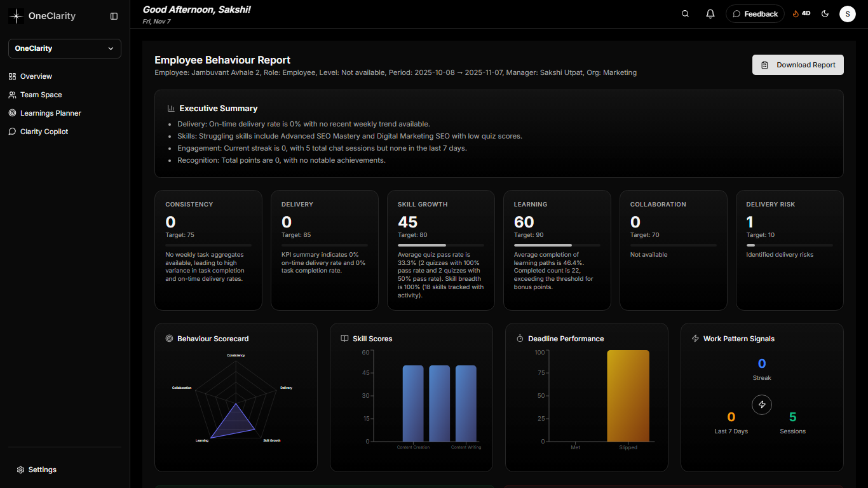This screenshot has width=868, height=488.
Task: Click the 'Last 7 Days' label
Action: (731, 431)
